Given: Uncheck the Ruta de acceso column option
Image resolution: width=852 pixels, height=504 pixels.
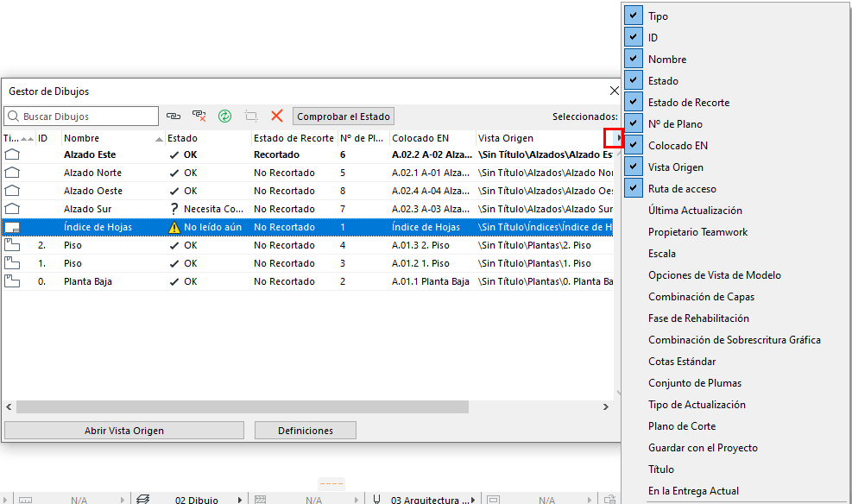Looking at the screenshot, I should (634, 188).
